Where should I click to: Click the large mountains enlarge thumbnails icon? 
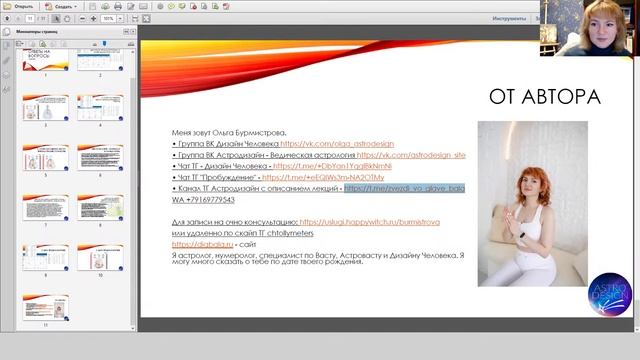(131, 43)
